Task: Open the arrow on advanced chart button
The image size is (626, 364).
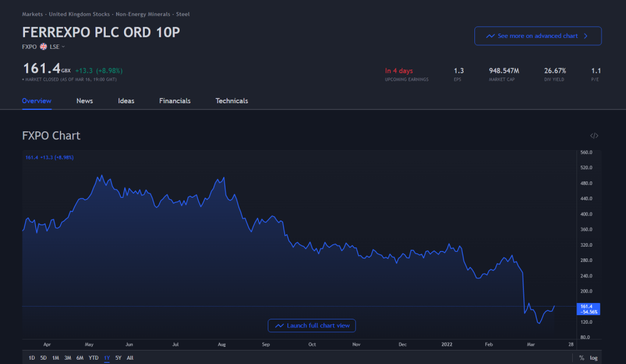Action: pos(586,36)
